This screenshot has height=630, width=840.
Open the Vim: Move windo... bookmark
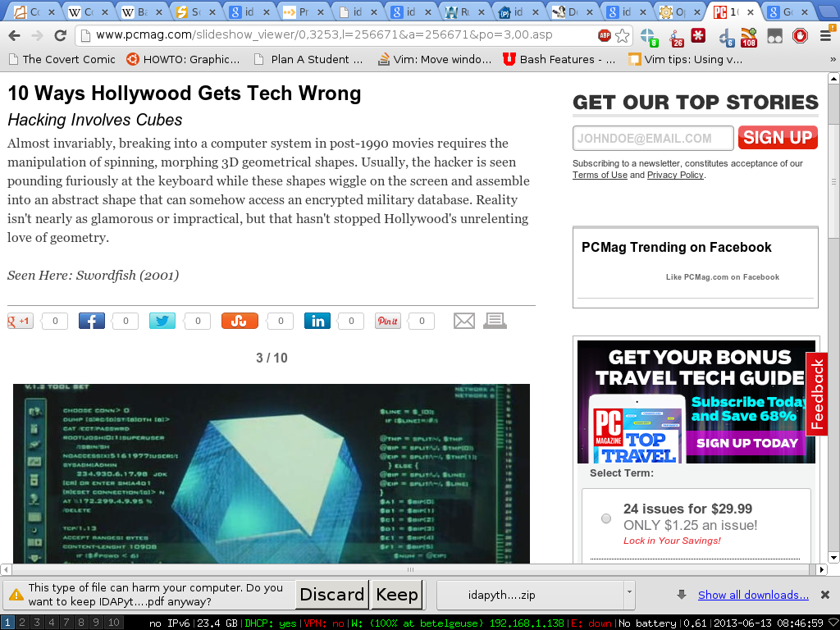[x=435, y=59]
